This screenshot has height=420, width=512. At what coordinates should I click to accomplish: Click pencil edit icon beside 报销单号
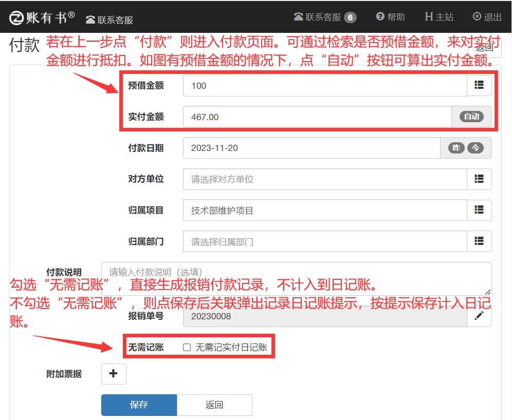(x=479, y=316)
